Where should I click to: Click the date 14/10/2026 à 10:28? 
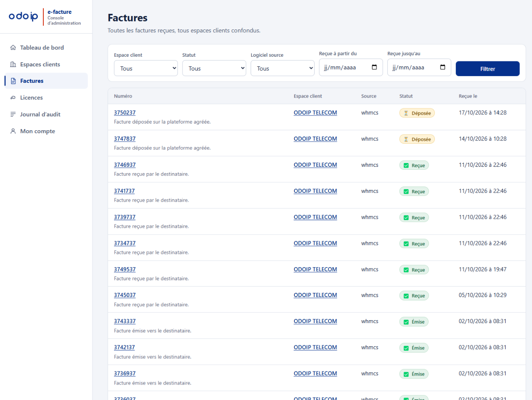[483, 139]
